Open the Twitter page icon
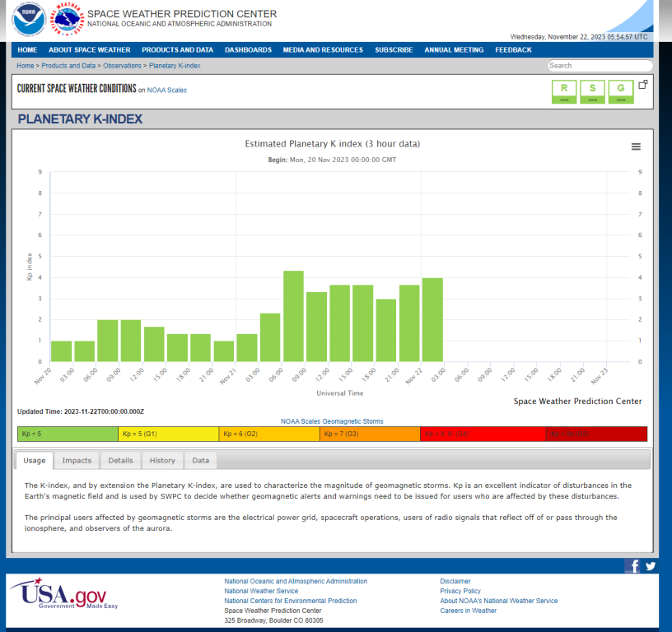 click(651, 565)
